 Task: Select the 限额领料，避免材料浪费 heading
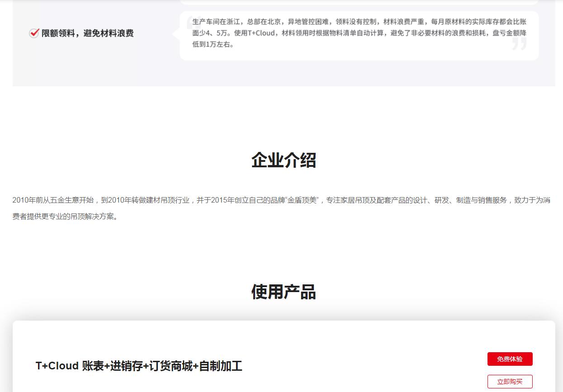pyautogui.click(x=88, y=33)
